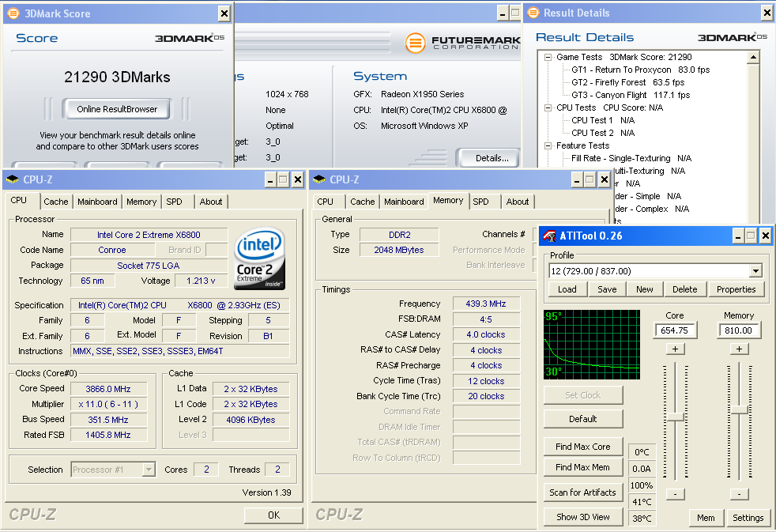
Task: Click the Futuremark orange logo icon
Action: click(x=415, y=43)
